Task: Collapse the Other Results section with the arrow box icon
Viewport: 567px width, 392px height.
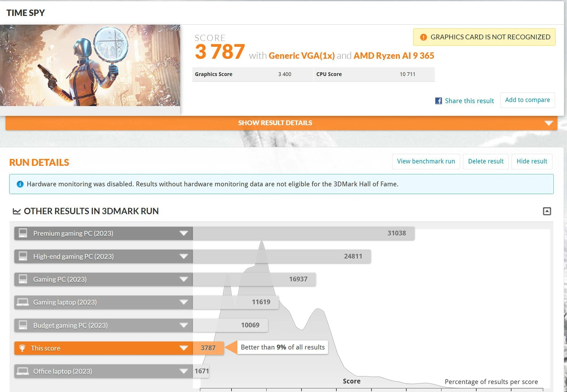Action: pyautogui.click(x=547, y=211)
